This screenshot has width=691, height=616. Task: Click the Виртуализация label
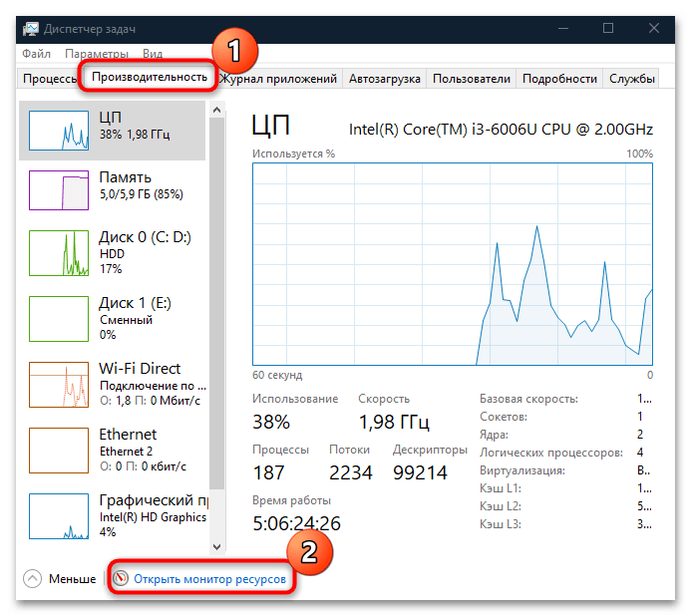coord(522,470)
